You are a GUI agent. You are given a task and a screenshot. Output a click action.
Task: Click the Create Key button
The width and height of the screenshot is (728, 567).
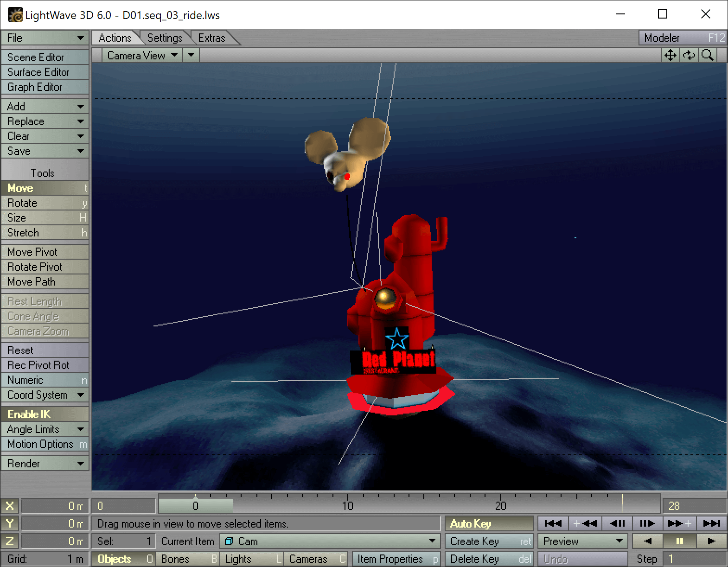(x=489, y=541)
